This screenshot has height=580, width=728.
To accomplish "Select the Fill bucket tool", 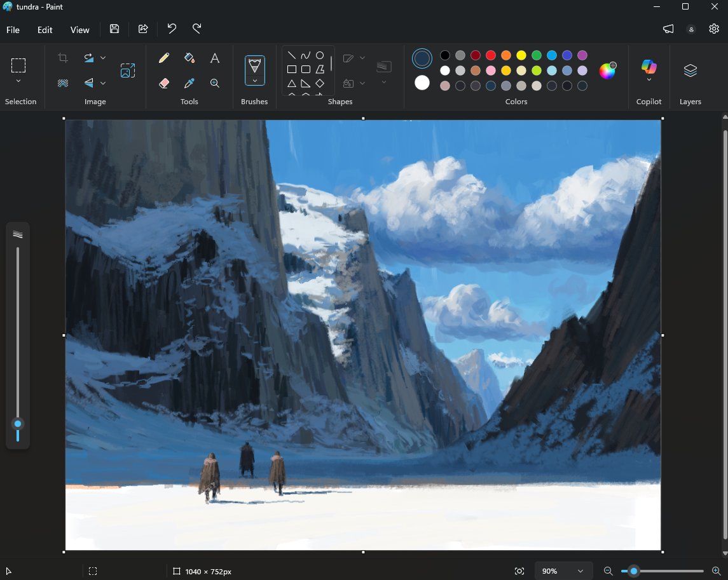I will (189, 58).
